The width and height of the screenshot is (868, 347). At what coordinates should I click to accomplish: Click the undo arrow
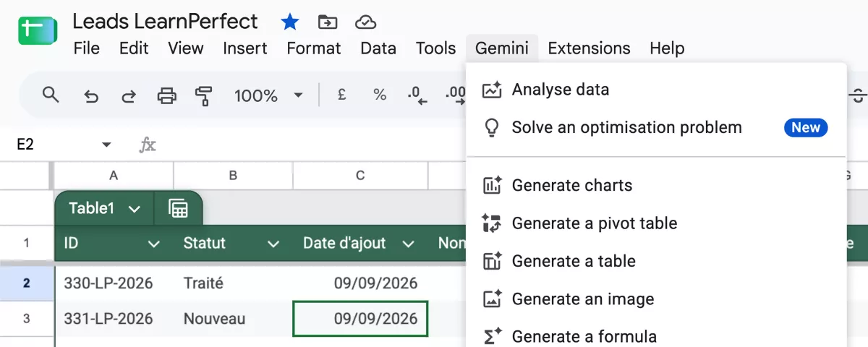[x=90, y=95]
